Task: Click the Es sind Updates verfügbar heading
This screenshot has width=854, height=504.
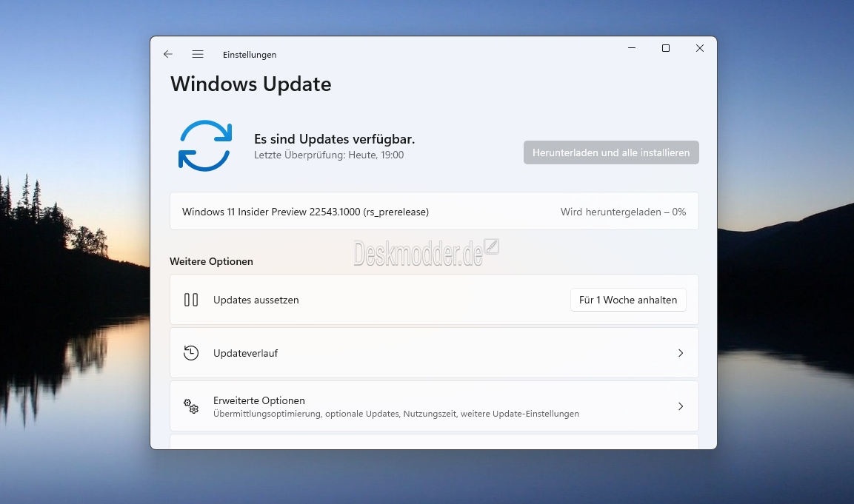Action: tap(334, 139)
